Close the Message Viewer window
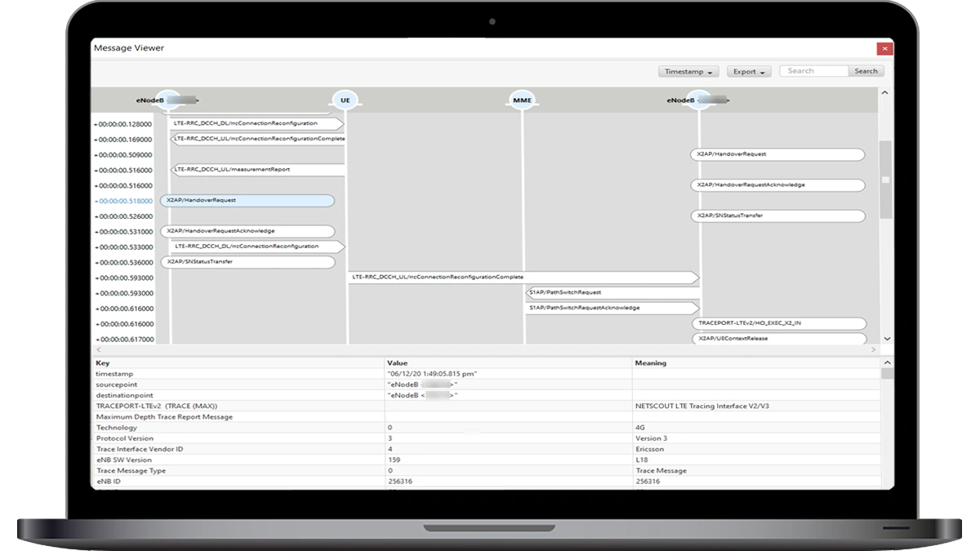Image resolution: width=980 pixels, height=551 pixels. (884, 48)
